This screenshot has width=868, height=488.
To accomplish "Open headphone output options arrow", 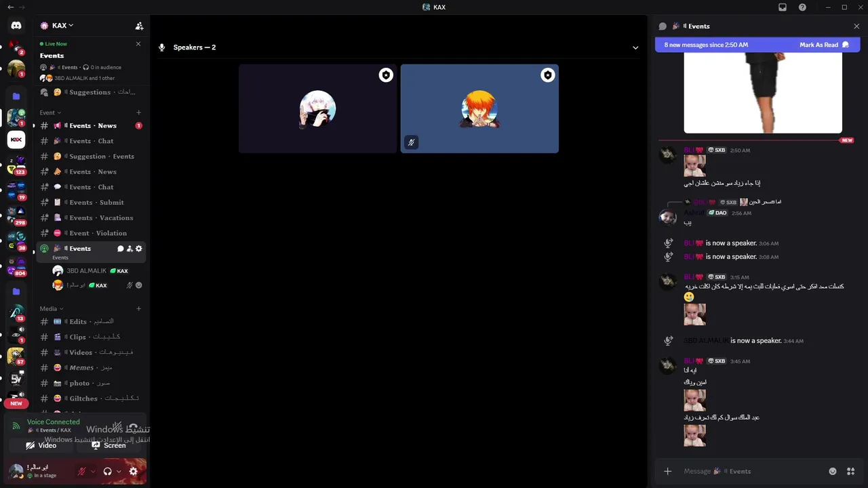I will (119, 471).
